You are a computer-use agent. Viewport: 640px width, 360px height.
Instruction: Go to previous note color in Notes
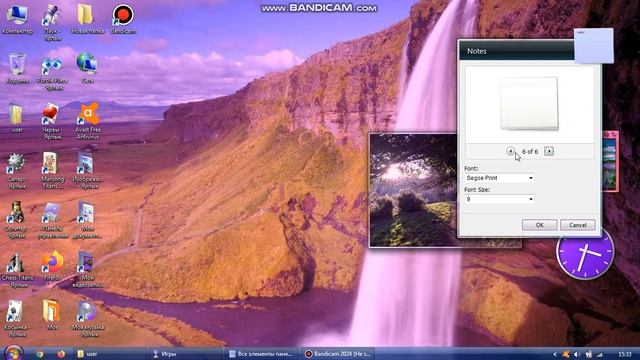(x=510, y=151)
